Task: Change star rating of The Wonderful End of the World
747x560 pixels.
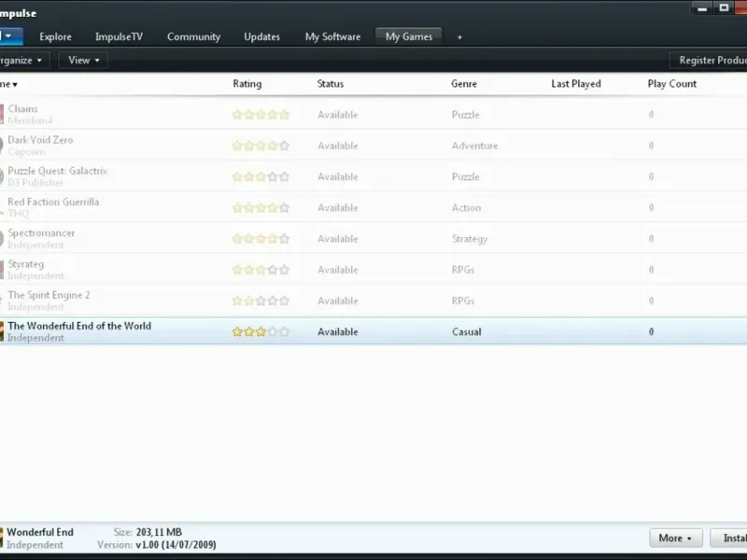Action: pos(261,332)
